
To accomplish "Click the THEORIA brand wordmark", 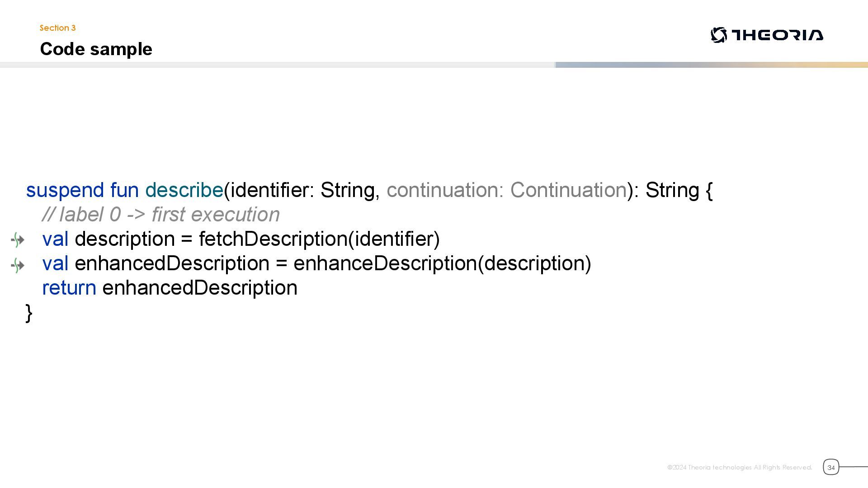I will coord(778,35).
